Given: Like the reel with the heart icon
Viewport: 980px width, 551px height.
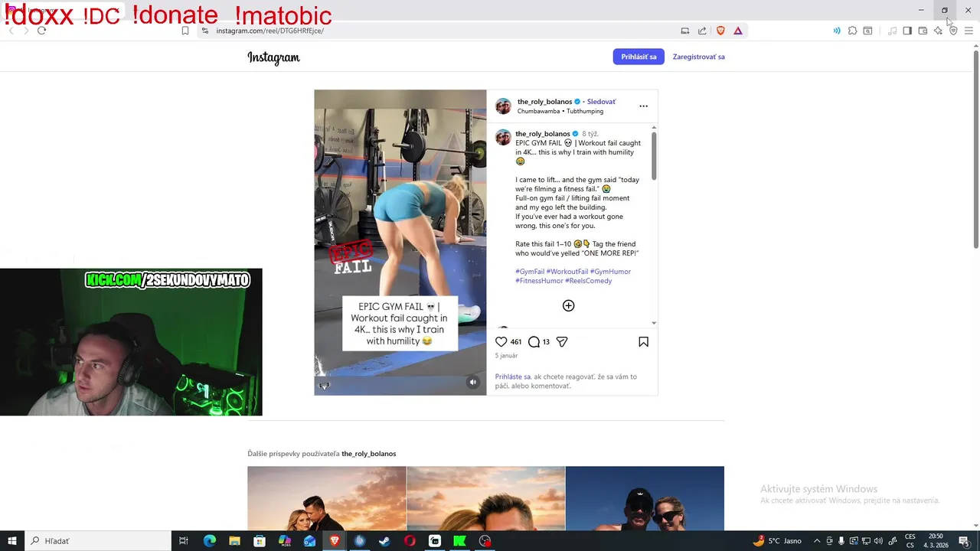Looking at the screenshot, I should [x=501, y=342].
